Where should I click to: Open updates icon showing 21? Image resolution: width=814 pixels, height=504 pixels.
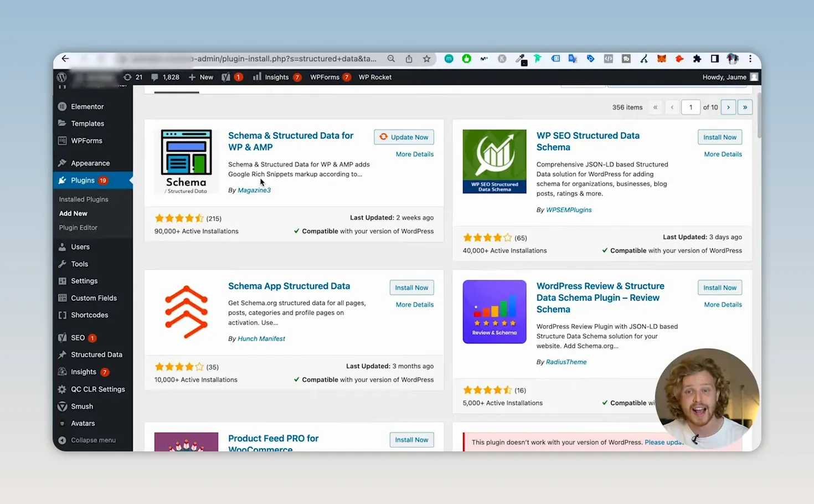click(x=133, y=77)
